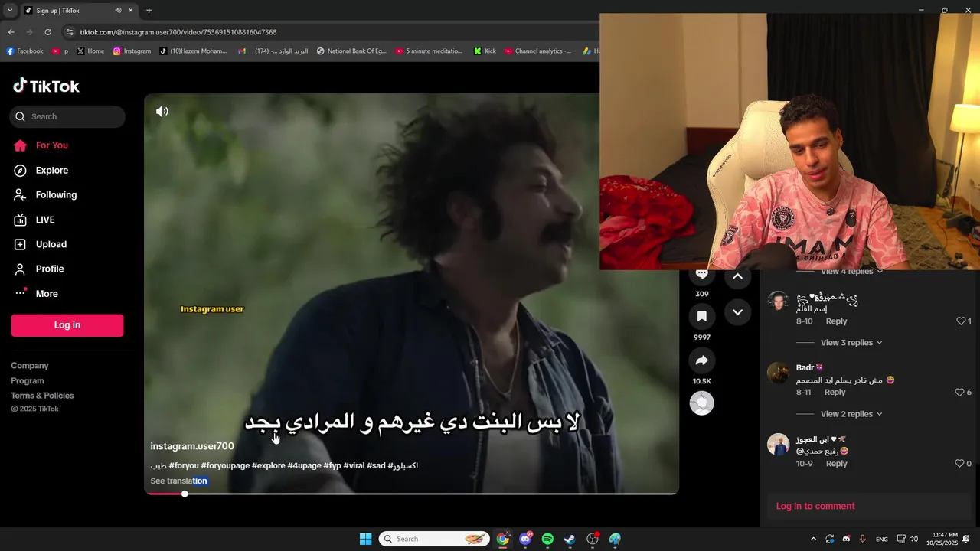Reply to the 'إسم الفلم' comment

(836, 321)
